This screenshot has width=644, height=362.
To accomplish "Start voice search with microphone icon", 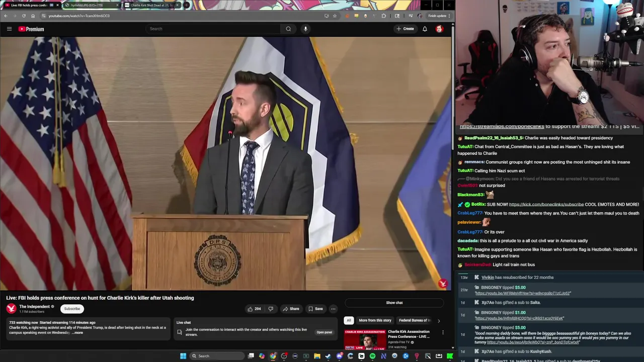I will [305, 29].
